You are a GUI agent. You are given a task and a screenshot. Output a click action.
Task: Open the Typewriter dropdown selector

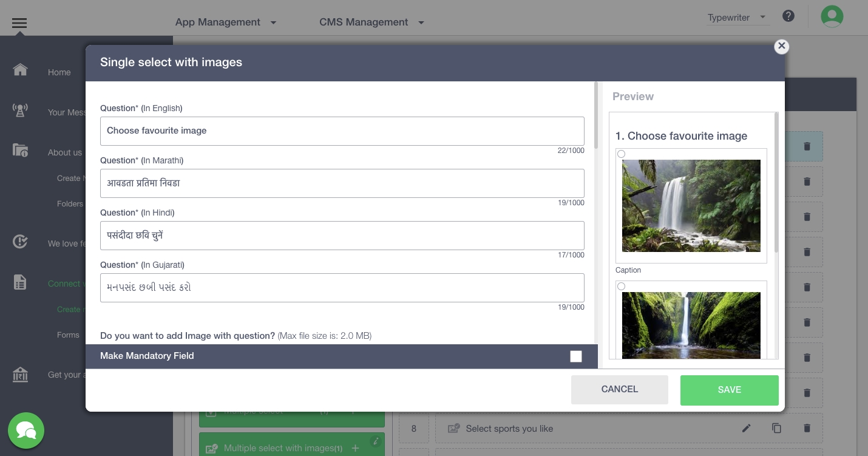[x=736, y=18]
